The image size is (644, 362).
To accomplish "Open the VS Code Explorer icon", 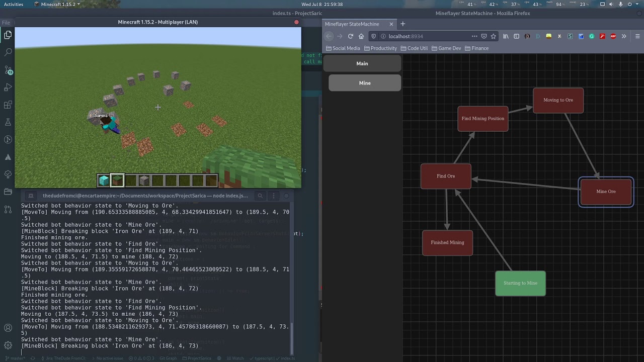I will tap(8, 35).
